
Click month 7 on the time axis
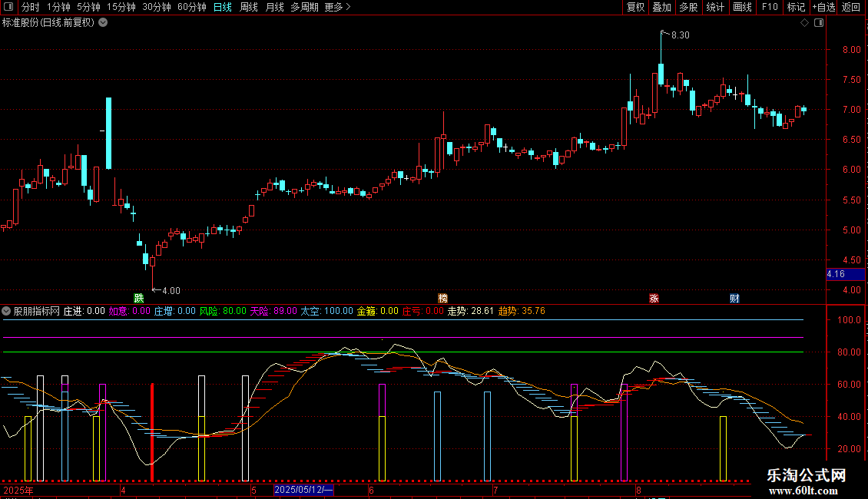[x=495, y=490]
